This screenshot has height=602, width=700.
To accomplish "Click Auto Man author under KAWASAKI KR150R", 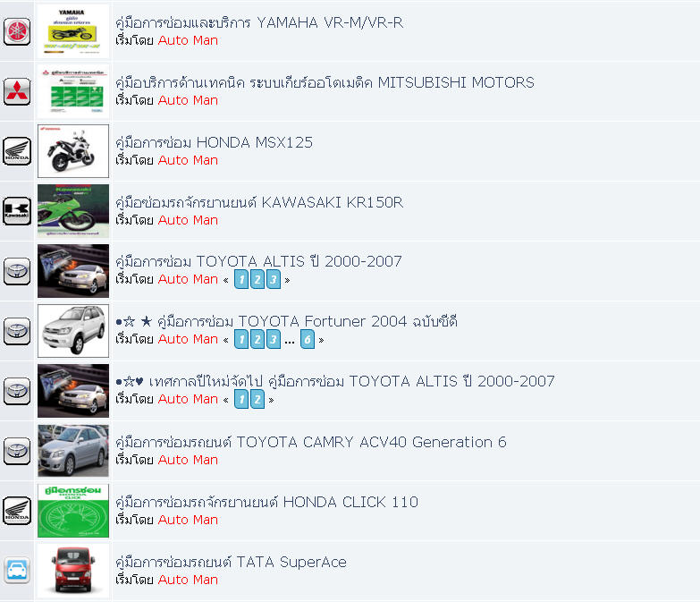I will click(188, 220).
